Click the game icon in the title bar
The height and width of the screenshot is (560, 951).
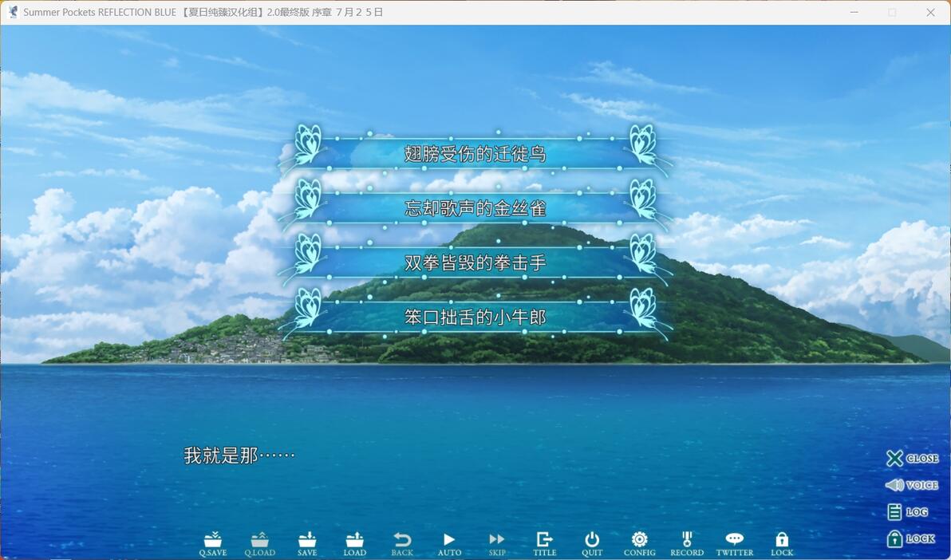point(13,12)
